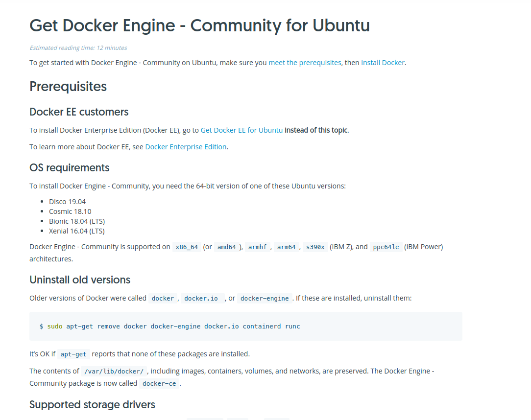The image size is (531, 420).
Task: Click the 'amd64' code label
Action: click(226, 247)
